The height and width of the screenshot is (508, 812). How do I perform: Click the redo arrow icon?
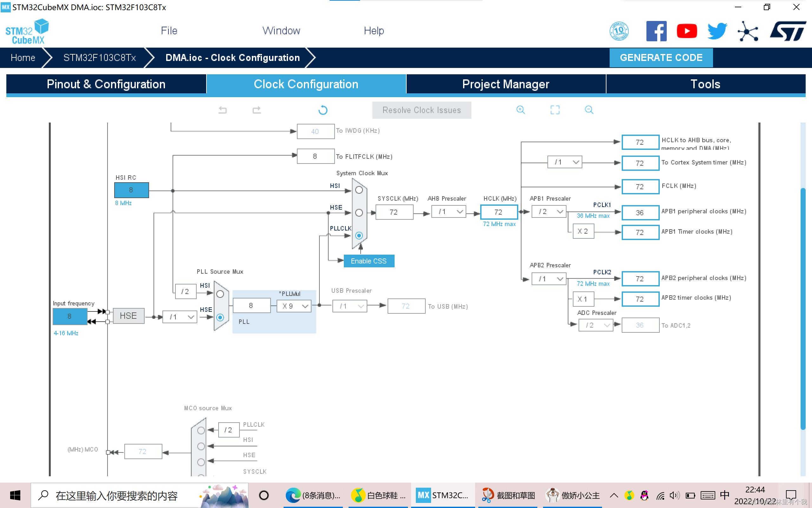tap(257, 110)
